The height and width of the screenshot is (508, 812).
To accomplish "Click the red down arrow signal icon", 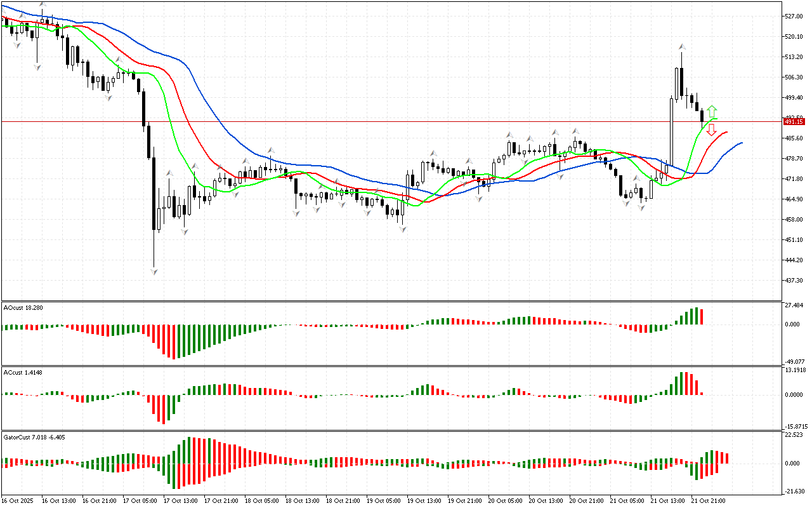I will click(711, 130).
